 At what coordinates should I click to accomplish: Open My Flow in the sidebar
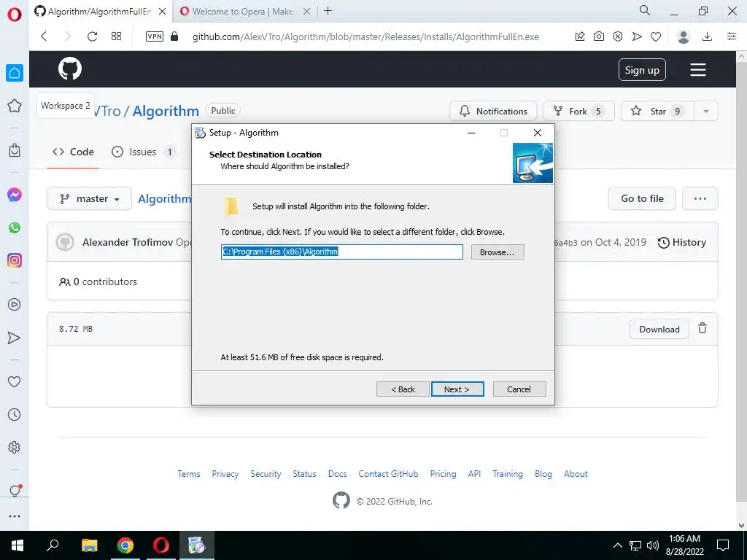15,338
